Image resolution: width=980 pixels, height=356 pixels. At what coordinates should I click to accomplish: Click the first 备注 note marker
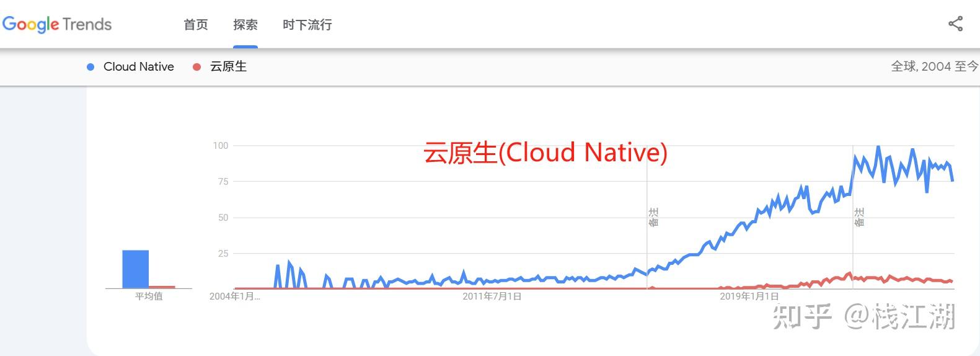tap(653, 217)
